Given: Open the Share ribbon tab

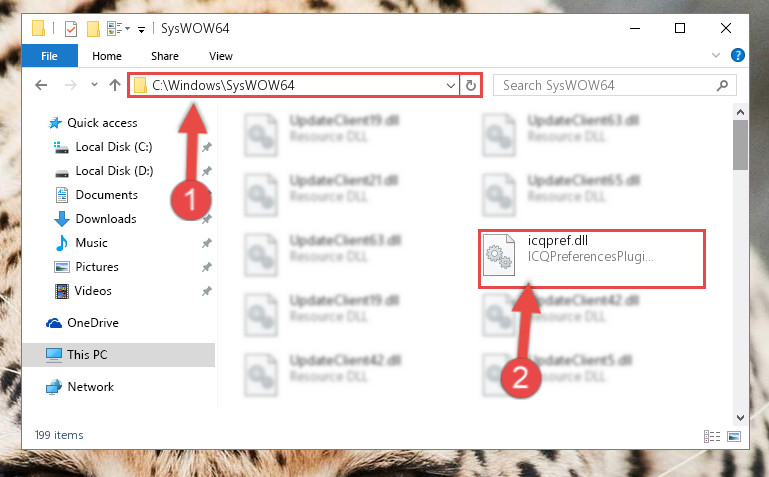Looking at the screenshot, I should 165,56.
